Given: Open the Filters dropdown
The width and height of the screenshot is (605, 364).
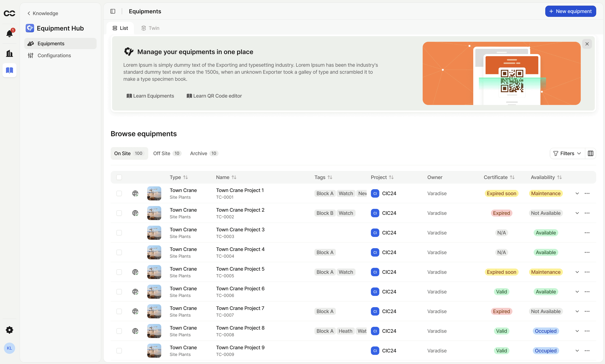Looking at the screenshot, I should click(567, 153).
